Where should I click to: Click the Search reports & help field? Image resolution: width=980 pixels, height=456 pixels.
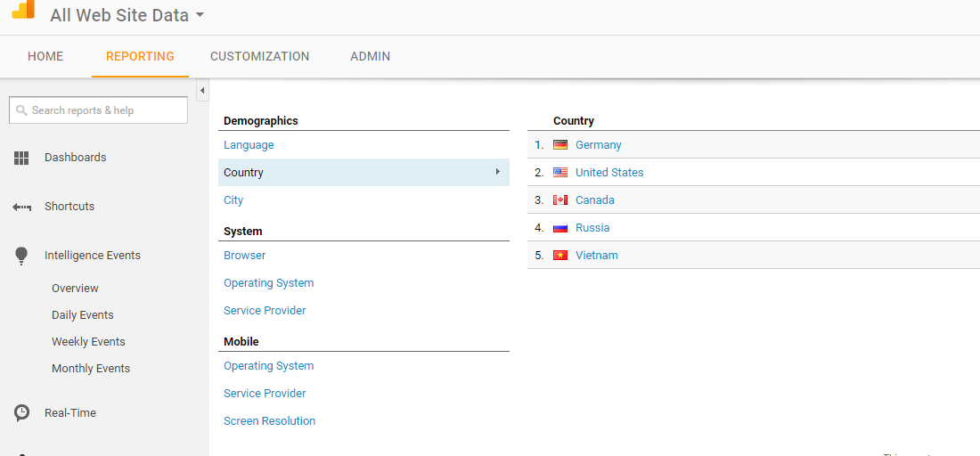(x=98, y=110)
